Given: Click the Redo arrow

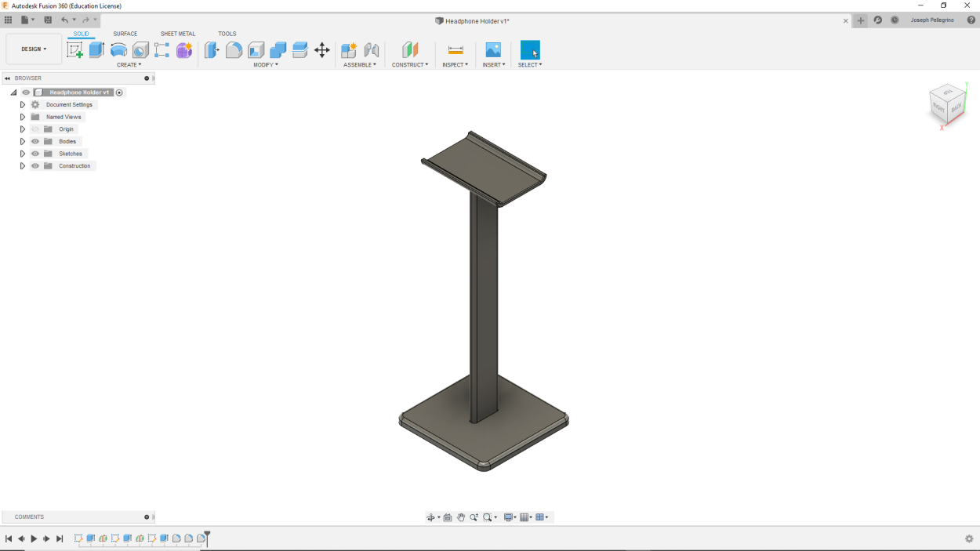Looking at the screenshot, I should pos(85,20).
